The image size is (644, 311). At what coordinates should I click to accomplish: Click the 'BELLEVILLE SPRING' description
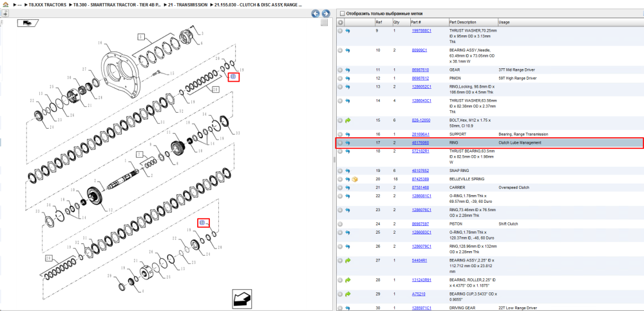466,179
